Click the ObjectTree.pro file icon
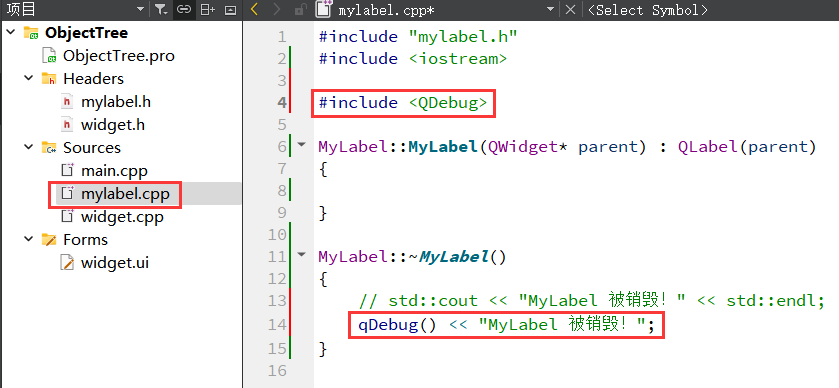839x388 pixels. coord(49,56)
